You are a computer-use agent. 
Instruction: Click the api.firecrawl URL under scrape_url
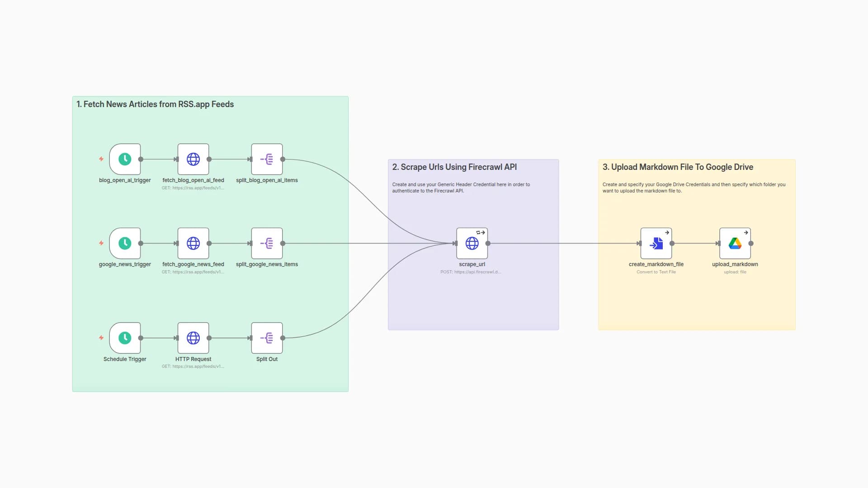[x=472, y=272]
